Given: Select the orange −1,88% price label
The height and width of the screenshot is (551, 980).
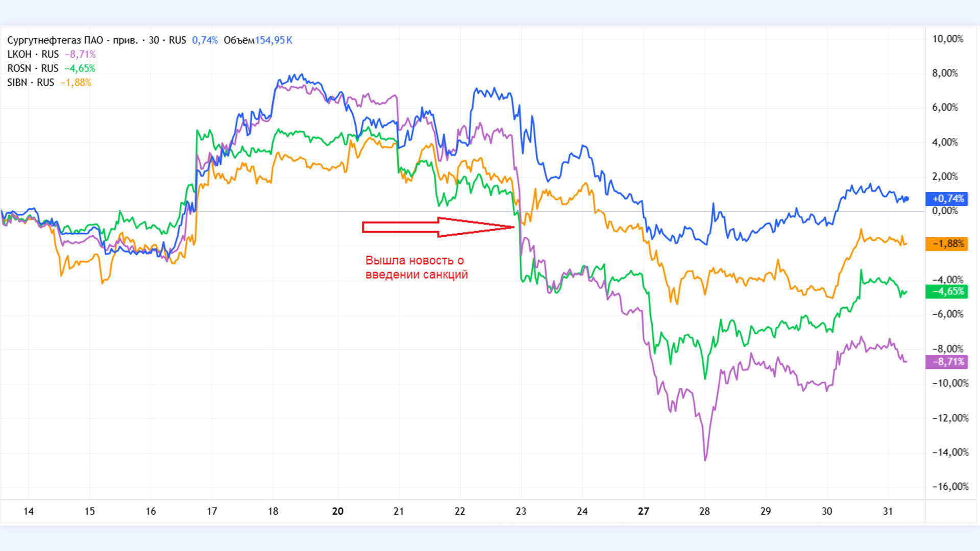Looking at the screenshot, I should [947, 244].
